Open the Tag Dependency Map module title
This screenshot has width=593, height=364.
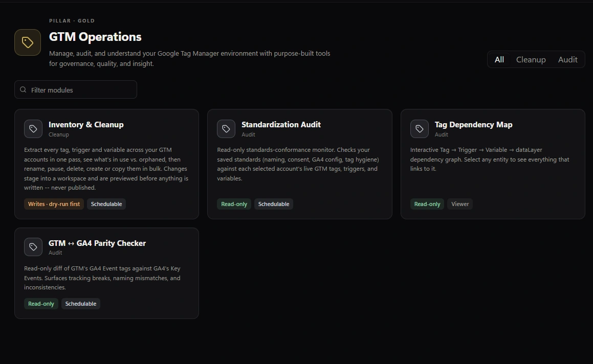click(x=473, y=125)
